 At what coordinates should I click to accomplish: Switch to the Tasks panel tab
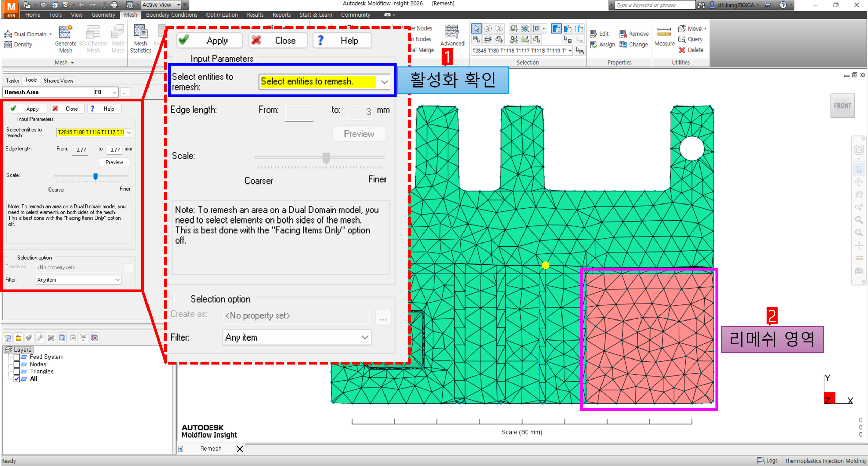point(13,80)
